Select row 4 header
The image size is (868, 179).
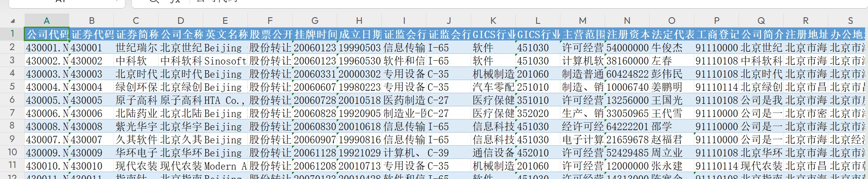point(12,73)
